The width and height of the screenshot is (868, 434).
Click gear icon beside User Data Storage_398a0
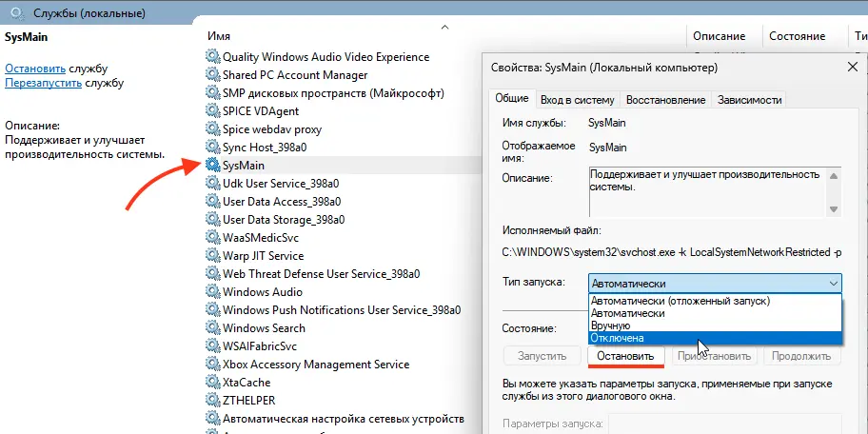(212, 219)
